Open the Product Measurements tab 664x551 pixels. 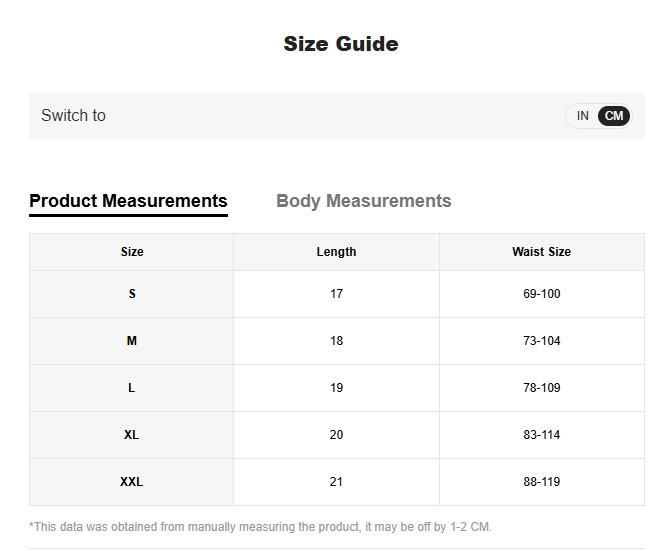tap(128, 201)
